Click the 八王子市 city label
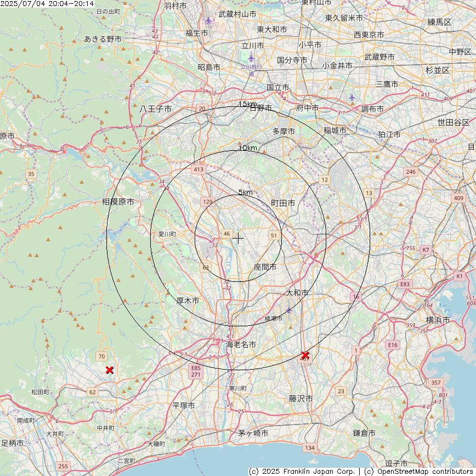 point(156,109)
